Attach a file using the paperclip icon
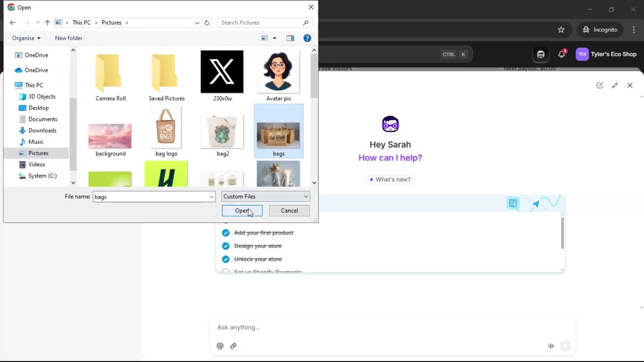 [x=233, y=346]
